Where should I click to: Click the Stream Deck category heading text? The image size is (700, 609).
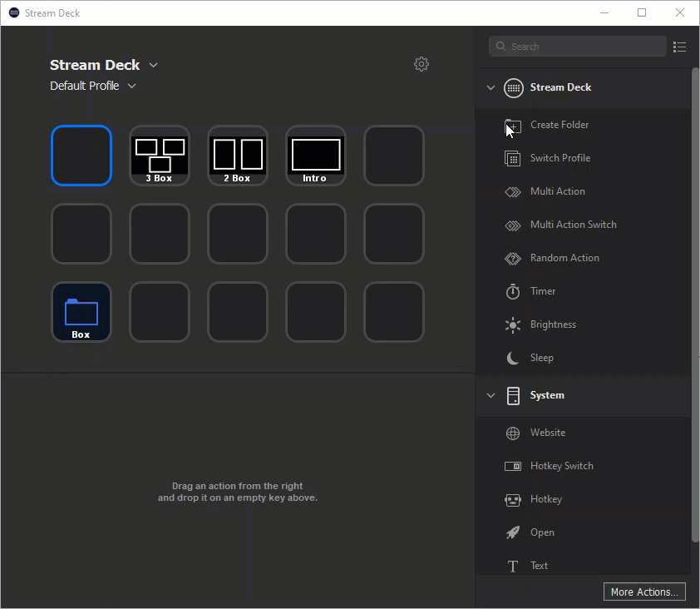coord(560,87)
